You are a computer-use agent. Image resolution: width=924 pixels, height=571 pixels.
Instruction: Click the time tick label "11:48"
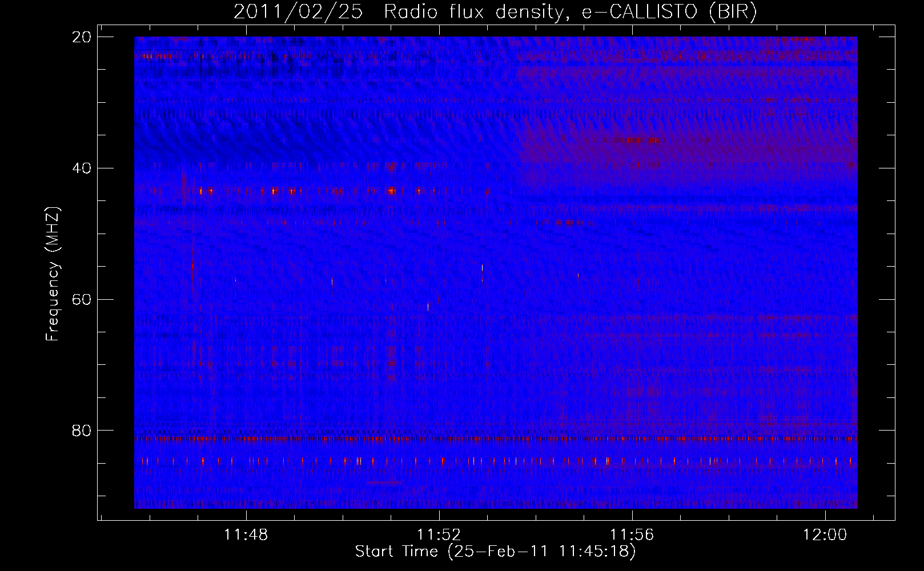point(246,535)
